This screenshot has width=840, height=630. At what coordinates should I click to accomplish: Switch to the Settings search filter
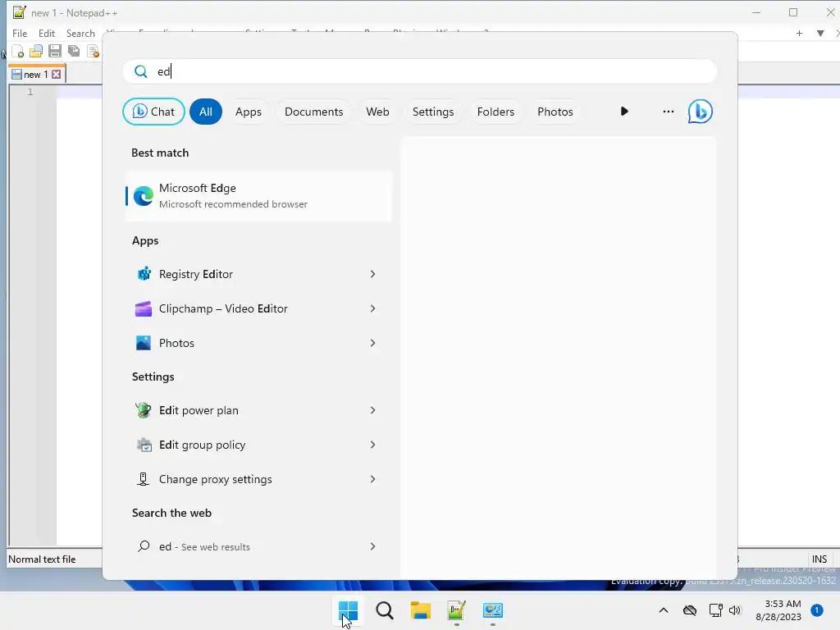coord(433,112)
